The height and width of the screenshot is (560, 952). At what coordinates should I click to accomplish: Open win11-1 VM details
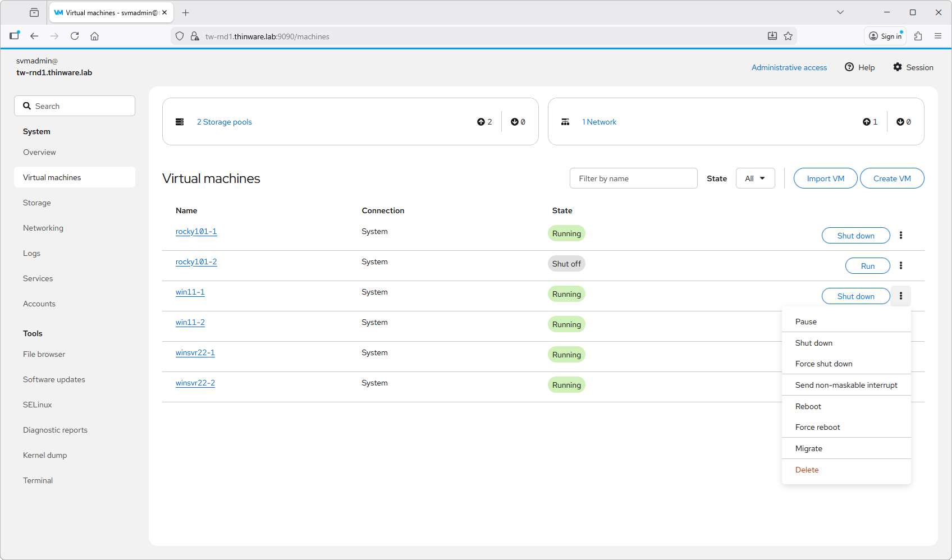point(190,292)
